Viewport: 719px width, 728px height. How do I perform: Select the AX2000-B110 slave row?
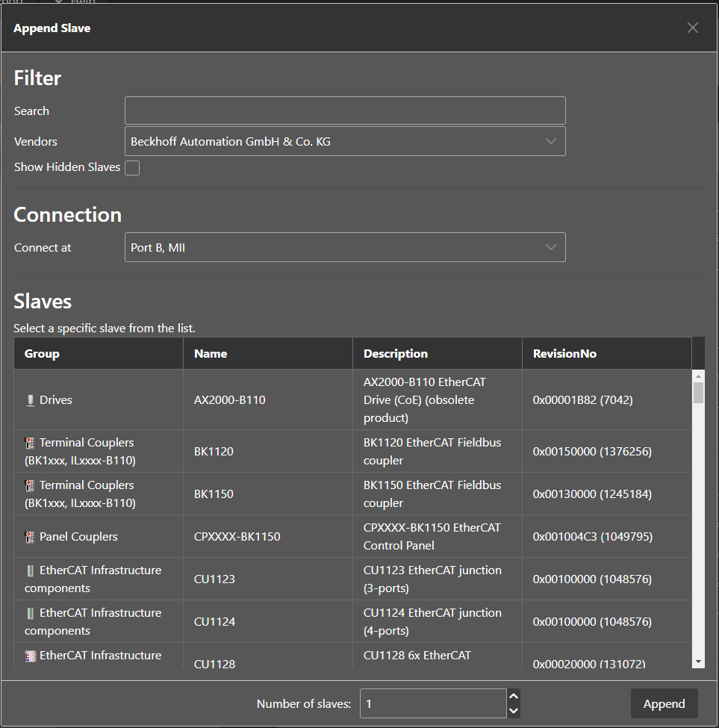[229, 400]
